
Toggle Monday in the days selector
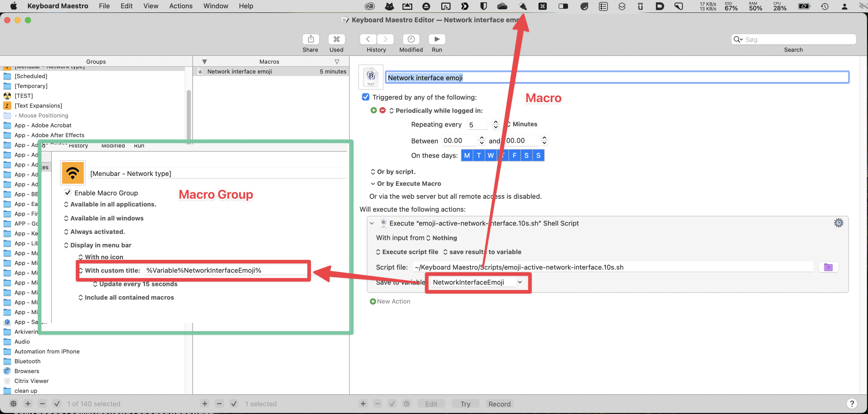(x=467, y=155)
